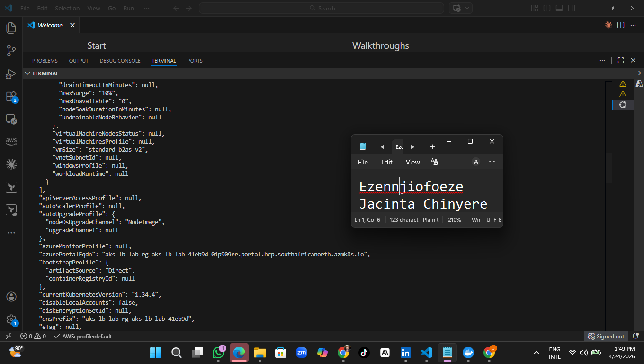Screen dimensions: 644x364
Task: Show additional activity bar views ellipsis
Action: pos(11,233)
